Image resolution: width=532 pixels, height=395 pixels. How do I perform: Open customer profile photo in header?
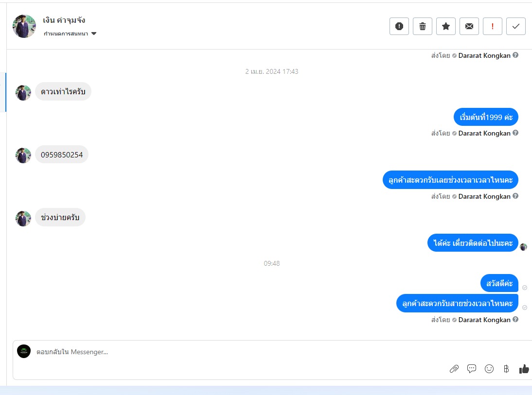coord(24,26)
